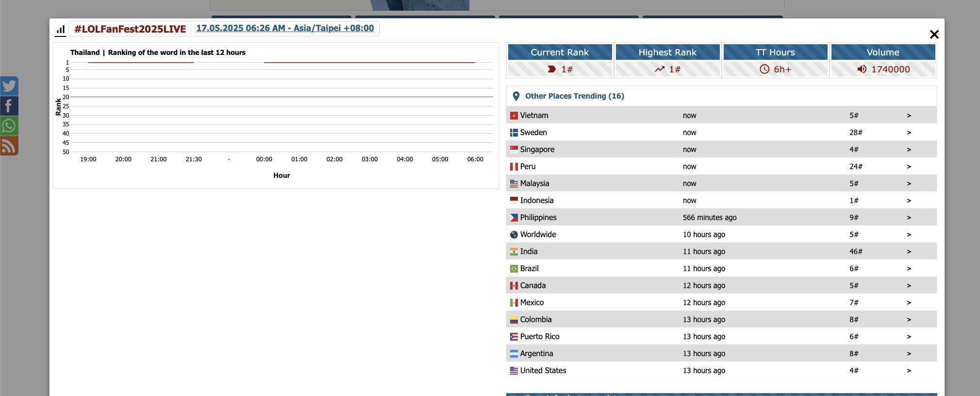Select the Volume header
Image resolution: width=980 pixels, height=396 pixels.
pyautogui.click(x=883, y=52)
